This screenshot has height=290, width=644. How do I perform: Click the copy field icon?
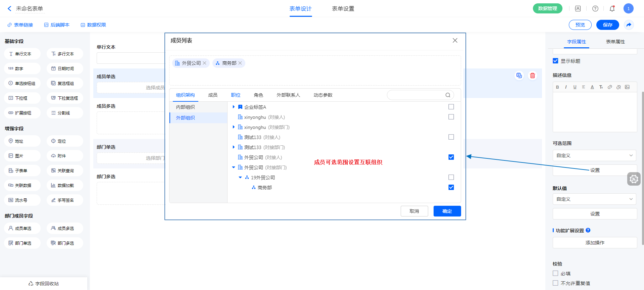(x=519, y=76)
